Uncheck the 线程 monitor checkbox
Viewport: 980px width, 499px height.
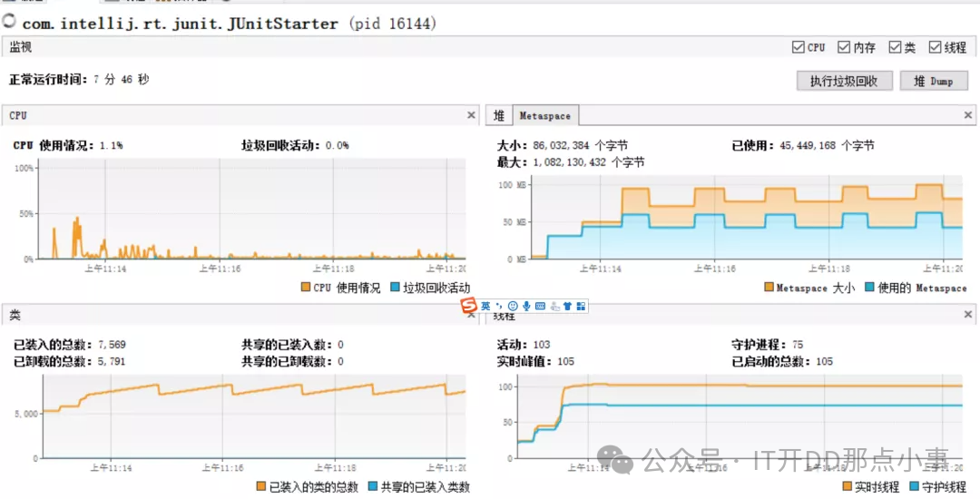click(936, 47)
